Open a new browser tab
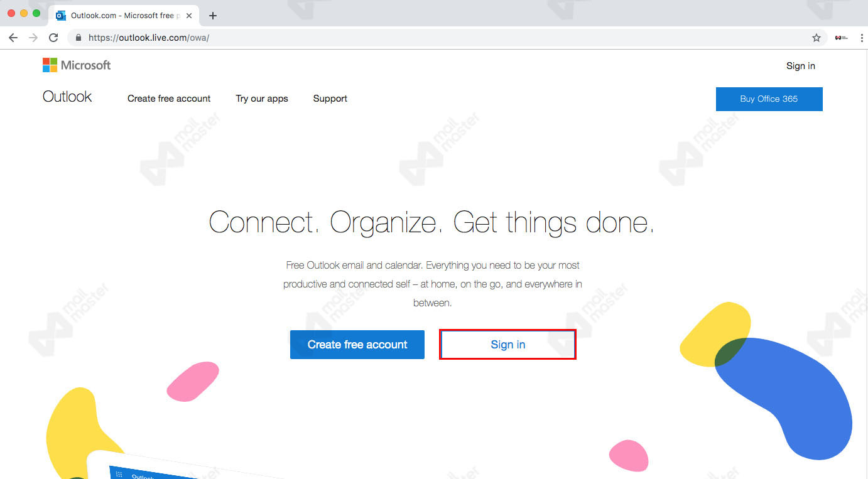 click(x=212, y=16)
